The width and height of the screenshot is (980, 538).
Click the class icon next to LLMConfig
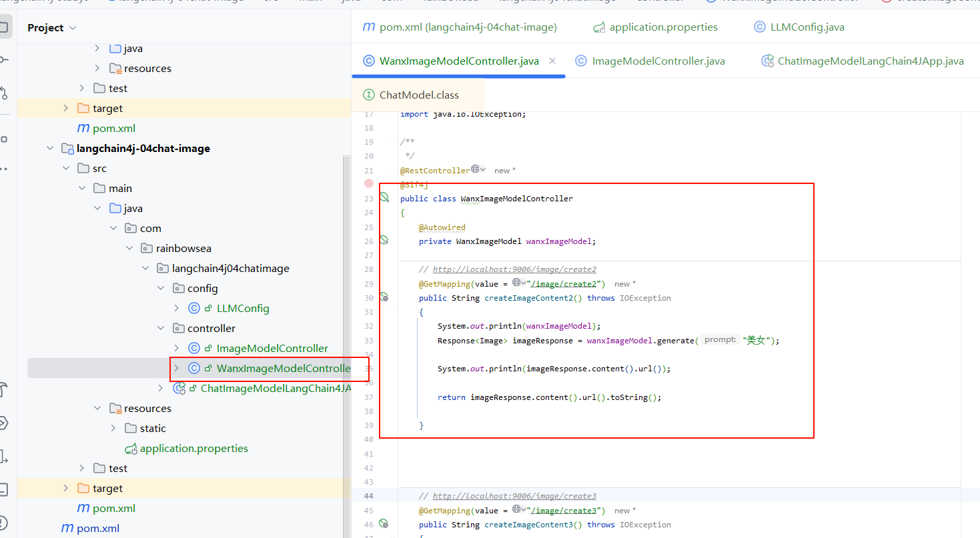pyautogui.click(x=194, y=308)
